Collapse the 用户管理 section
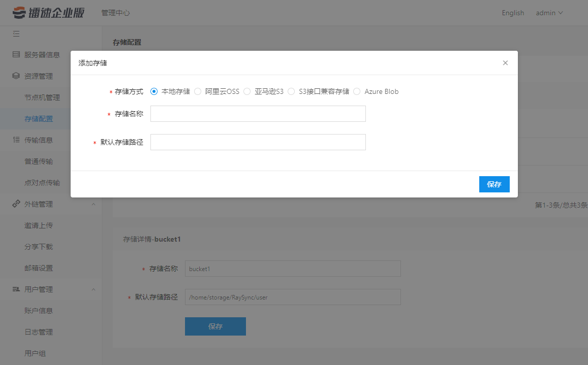The width and height of the screenshot is (588, 365). [x=93, y=289]
